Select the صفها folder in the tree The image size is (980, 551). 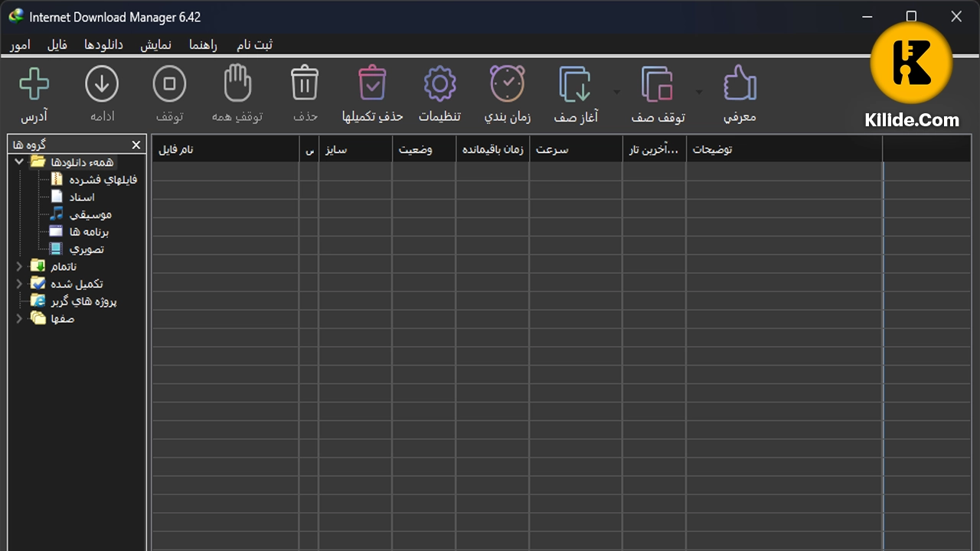point(62,319)
